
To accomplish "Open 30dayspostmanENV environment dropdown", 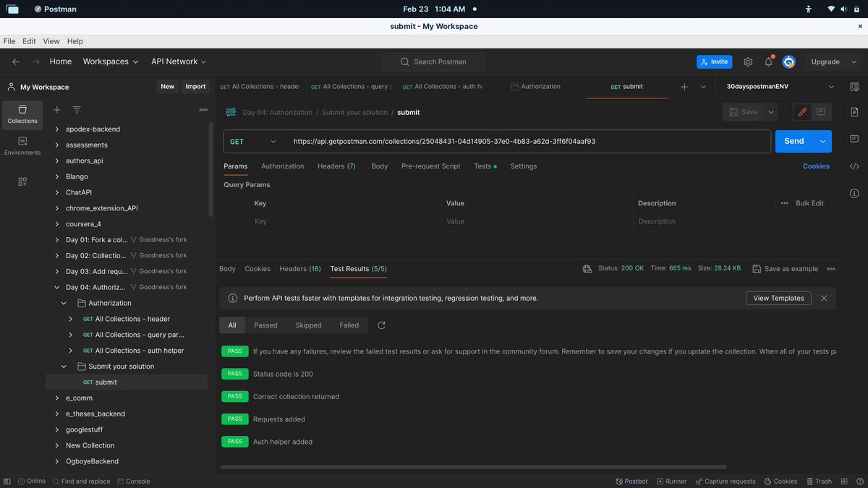I will 782,86.
